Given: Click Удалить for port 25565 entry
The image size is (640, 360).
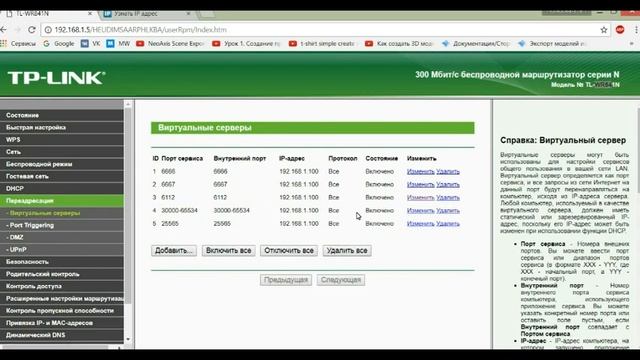Looking at the screenshot, I should [x=448, y=224].
